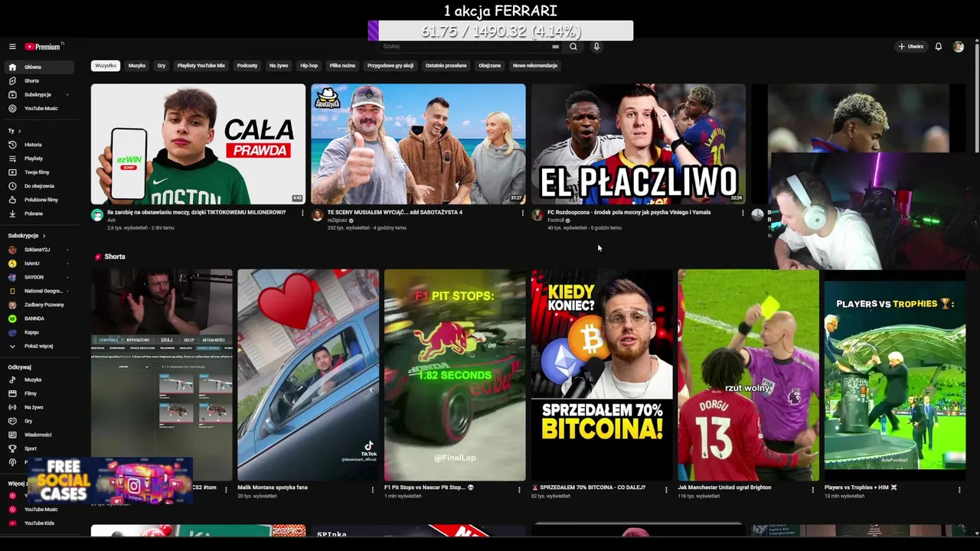The height and width of the screenshot is (551, 980).
Task: Select the Muzyka filter chip at top
Action: 137,66
